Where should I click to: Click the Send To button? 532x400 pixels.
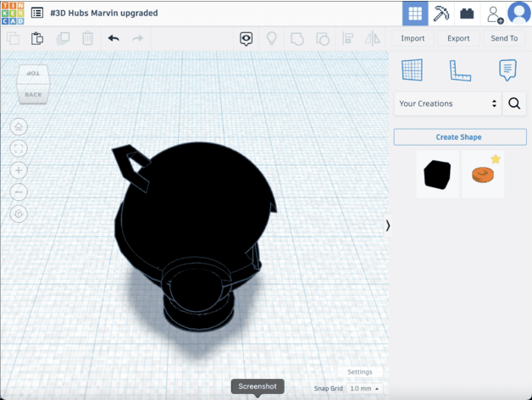(504, 38)
